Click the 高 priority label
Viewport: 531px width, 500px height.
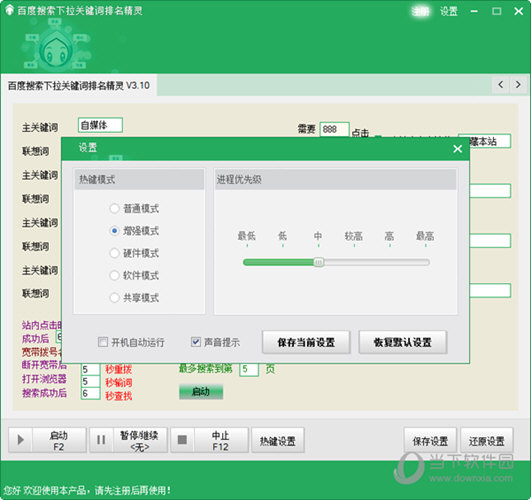(x=389, y=236)
